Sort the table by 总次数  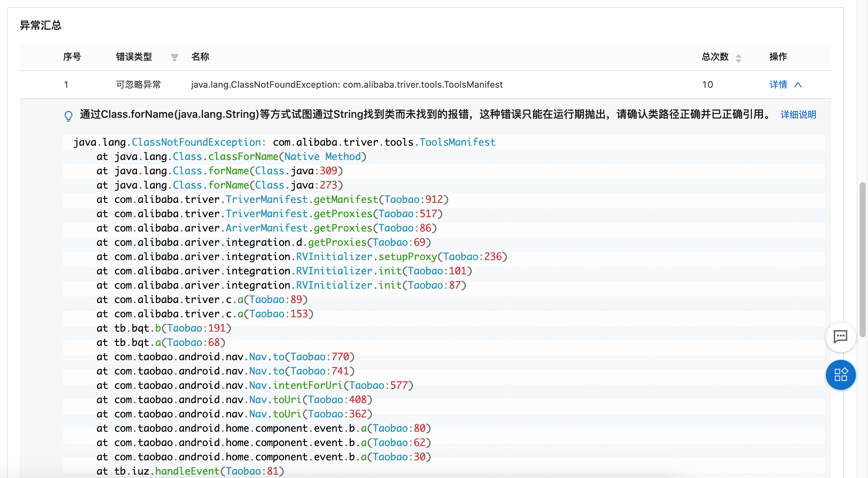click(738, 58)
